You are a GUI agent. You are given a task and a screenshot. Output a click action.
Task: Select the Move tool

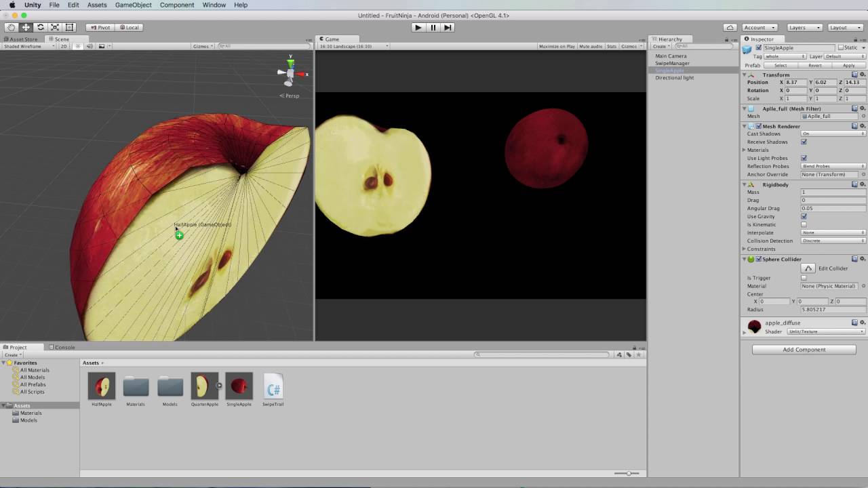point(26,27)
